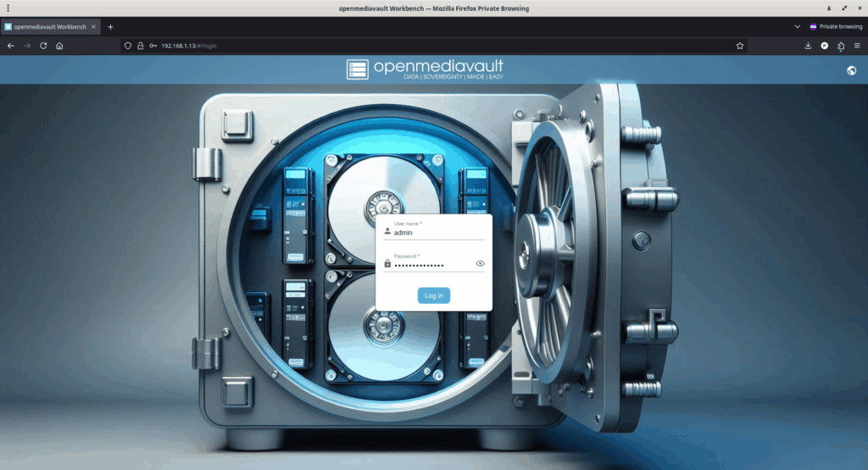Go forward in browser history
Viewport: 868px width, 470px height.
27,46
